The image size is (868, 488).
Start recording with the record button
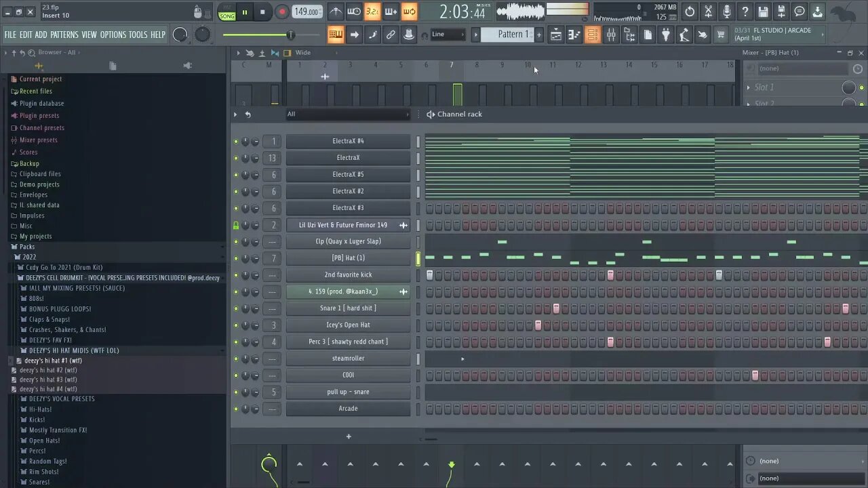[282, 12]
